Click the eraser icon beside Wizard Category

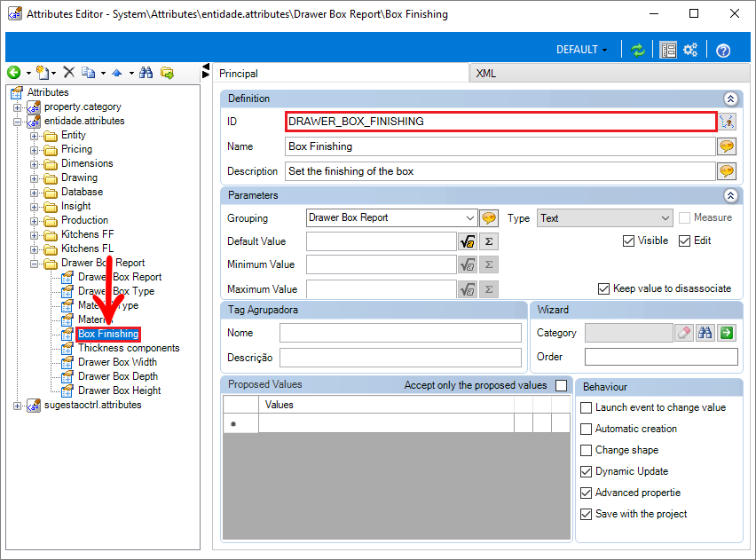[683, 333]
